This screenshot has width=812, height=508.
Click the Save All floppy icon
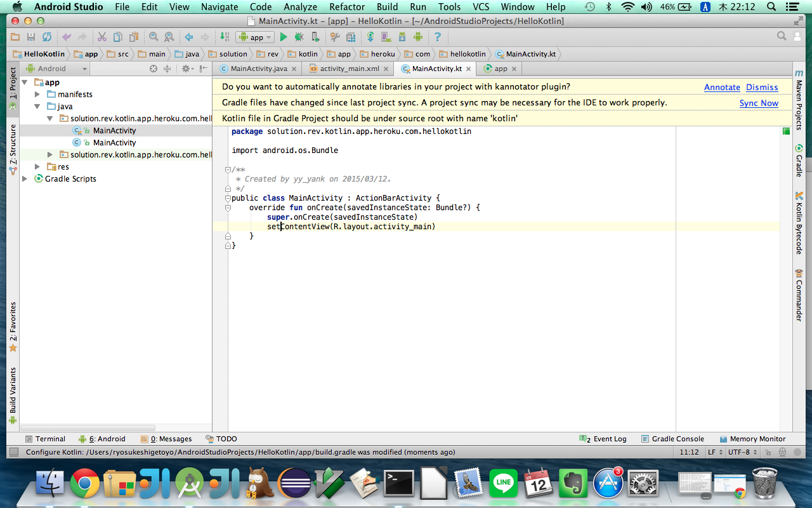30,37
